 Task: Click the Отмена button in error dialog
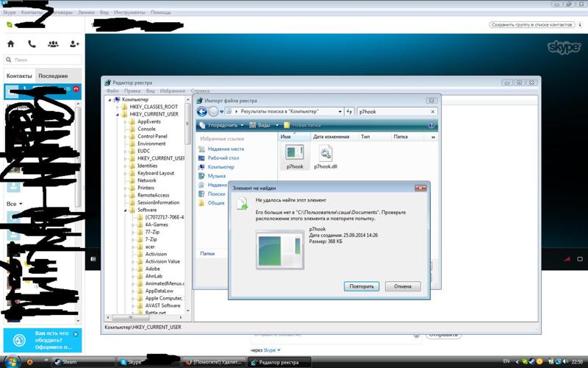point(402,286)
